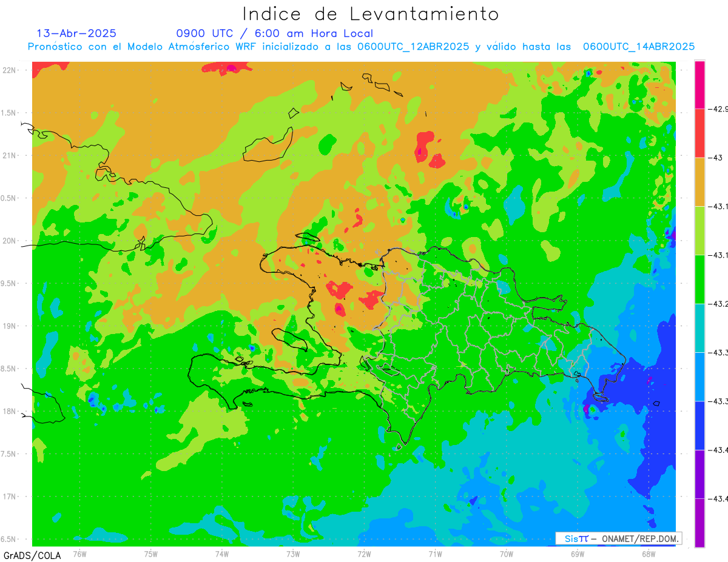Viewport: 728px width, 562px height.
Task: Pick the pure green legend swatch above -43.2
Action: [699, 279]
